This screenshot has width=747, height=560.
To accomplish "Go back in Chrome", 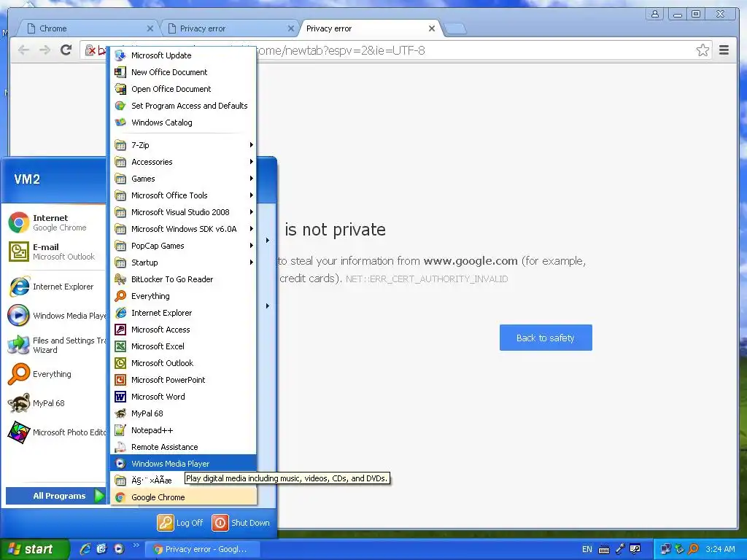I will click(x=23, y=50).
